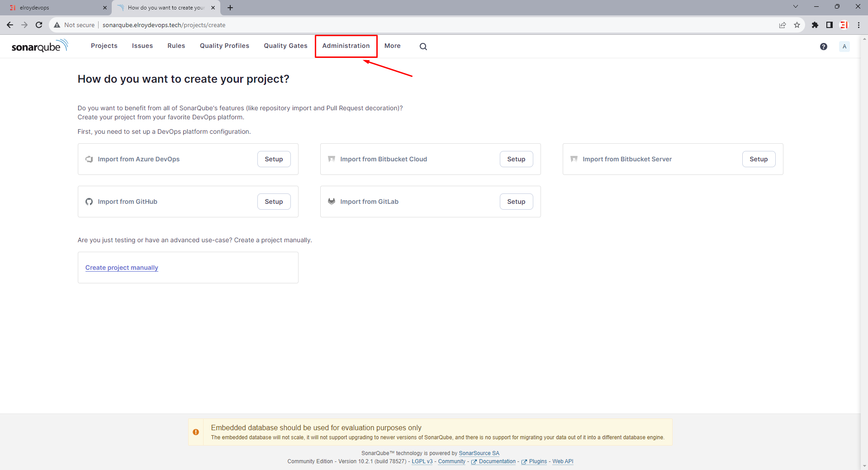Bookmark this page with star icon
The image size is (868, 470).
[797, 25]
